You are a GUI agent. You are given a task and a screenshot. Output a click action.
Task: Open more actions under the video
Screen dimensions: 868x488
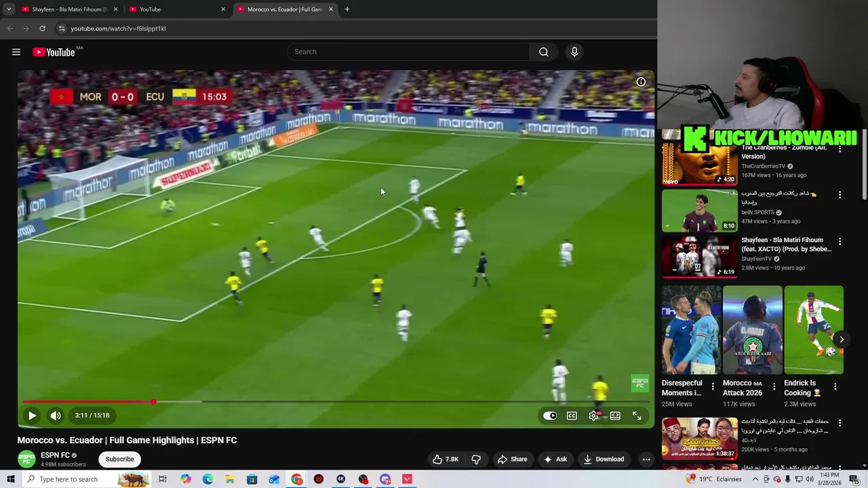pyautogui.click(x=646, y=459)
